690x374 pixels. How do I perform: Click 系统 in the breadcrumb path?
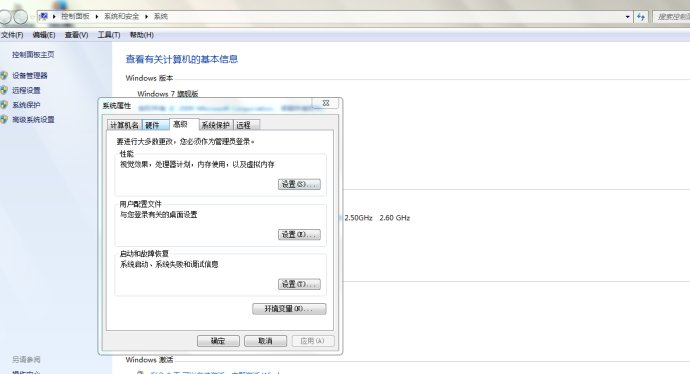(x=161, y=16)
